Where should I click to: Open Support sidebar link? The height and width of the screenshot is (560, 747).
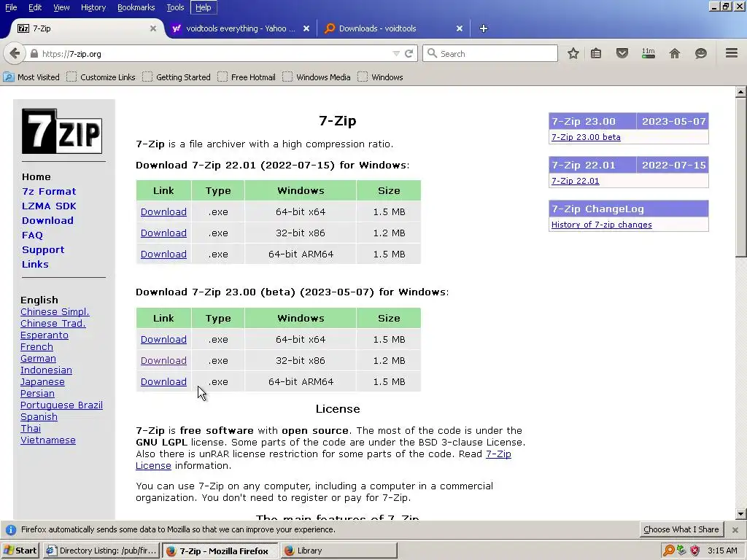43,250
